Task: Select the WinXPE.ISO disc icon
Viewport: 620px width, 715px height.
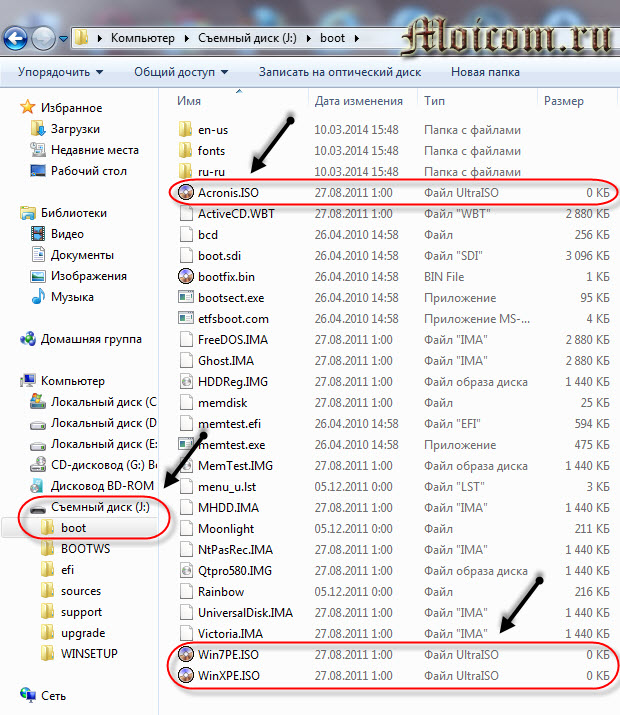Action: point(185,676)
